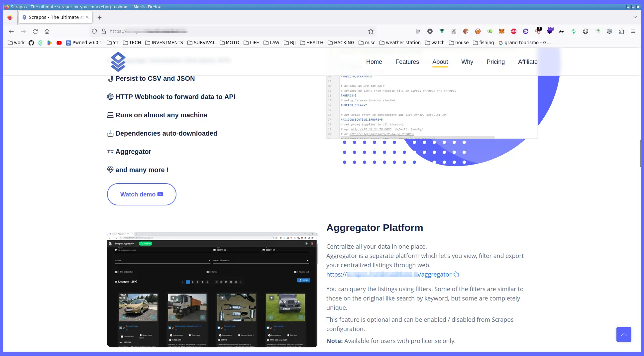Viewport: 644px width, 356px height.
Task: Open the weather station bookmarks folder
Action: pyautogui.click(x=400, y=43)
